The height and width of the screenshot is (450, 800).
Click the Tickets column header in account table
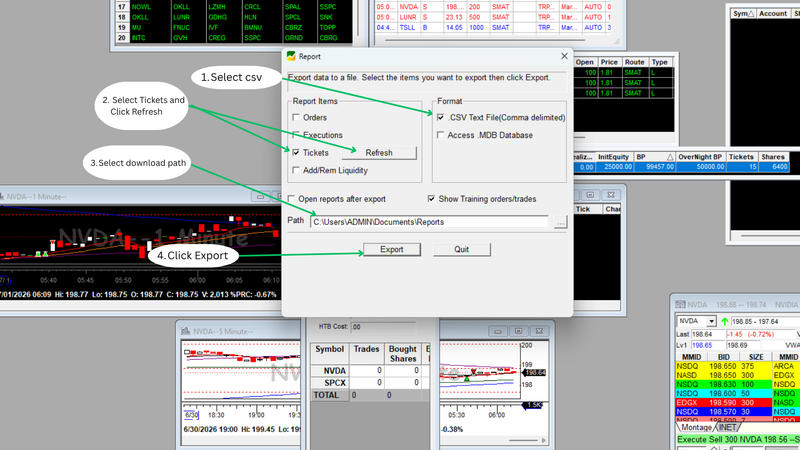(741, 157)
